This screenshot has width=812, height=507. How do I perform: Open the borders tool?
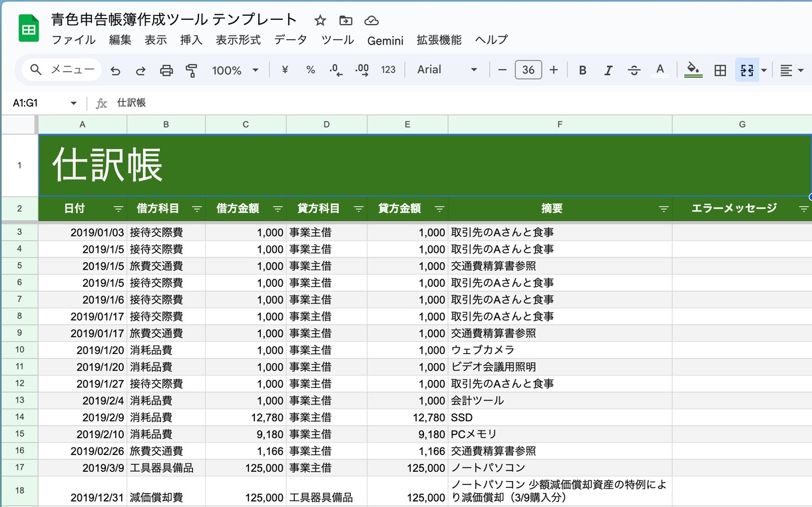[719, 70]
